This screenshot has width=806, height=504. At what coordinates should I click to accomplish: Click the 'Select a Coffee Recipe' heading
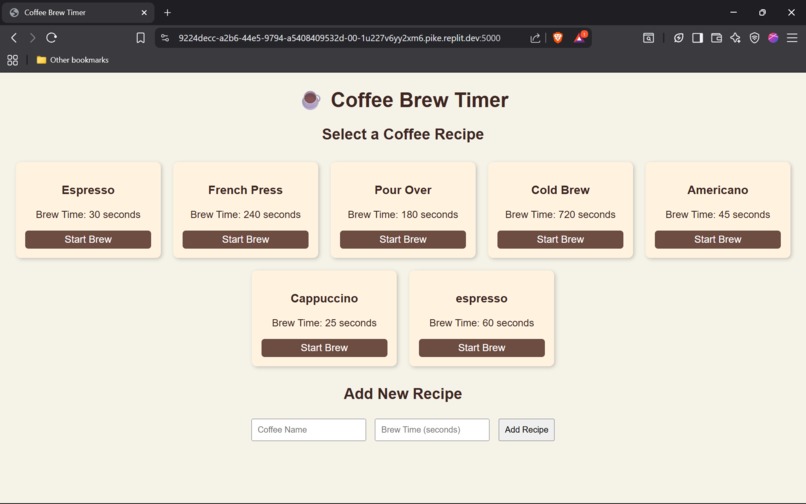[x=403, y=134]
